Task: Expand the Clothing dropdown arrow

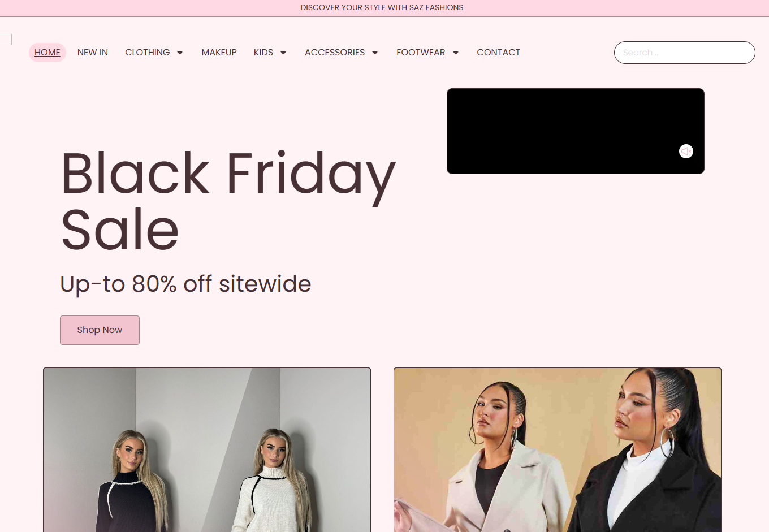Action: 180,53
